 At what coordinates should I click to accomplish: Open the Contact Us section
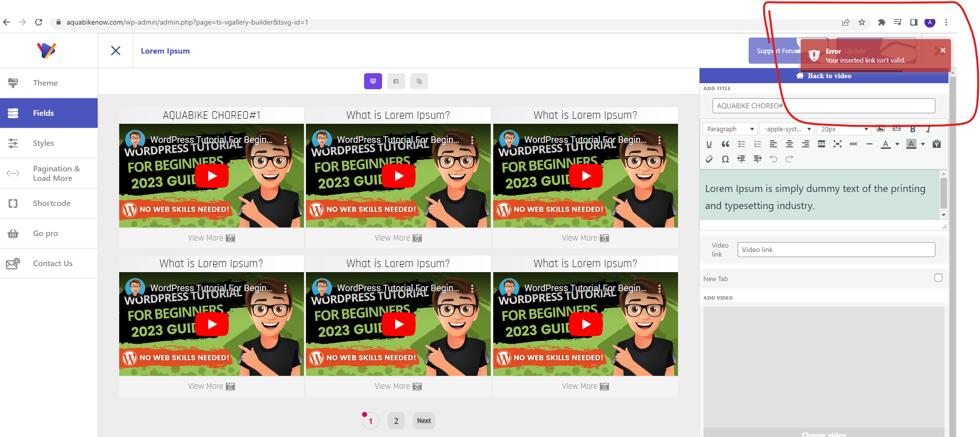pyautogui.click(x=49, y=264)
